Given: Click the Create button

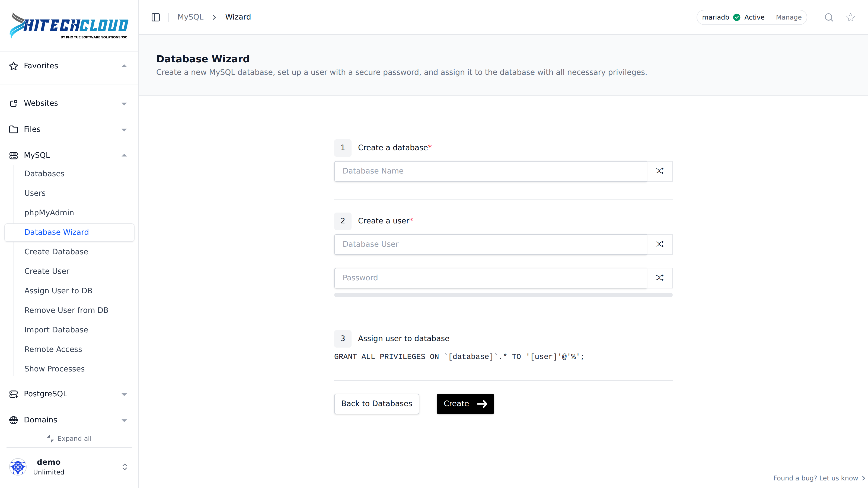Looking at the screenshot, I should click(x=465, y=404).
